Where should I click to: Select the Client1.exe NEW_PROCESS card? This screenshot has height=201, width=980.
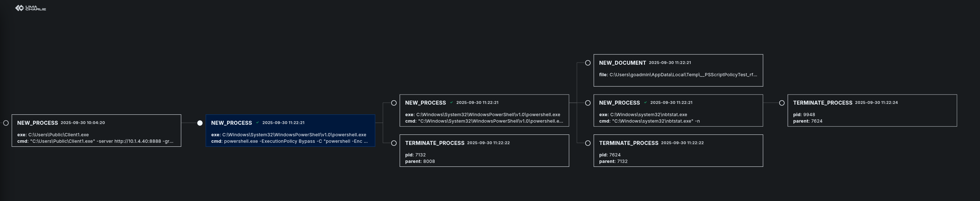pos(96,131)
